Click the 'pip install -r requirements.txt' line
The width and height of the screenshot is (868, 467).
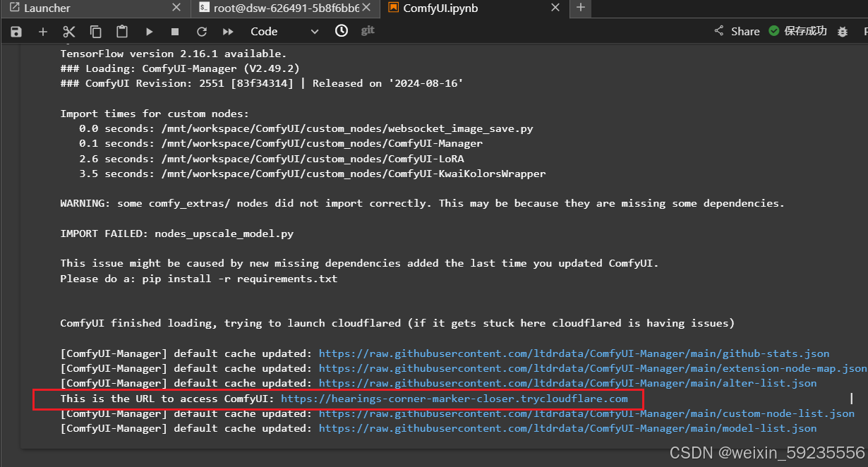point(199,279)
